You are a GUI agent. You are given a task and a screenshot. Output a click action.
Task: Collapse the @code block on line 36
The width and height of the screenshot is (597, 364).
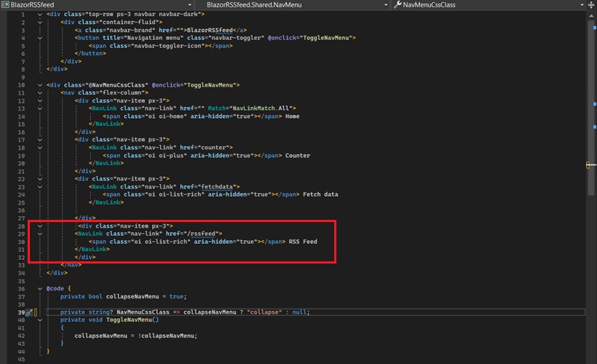point(39,288)
